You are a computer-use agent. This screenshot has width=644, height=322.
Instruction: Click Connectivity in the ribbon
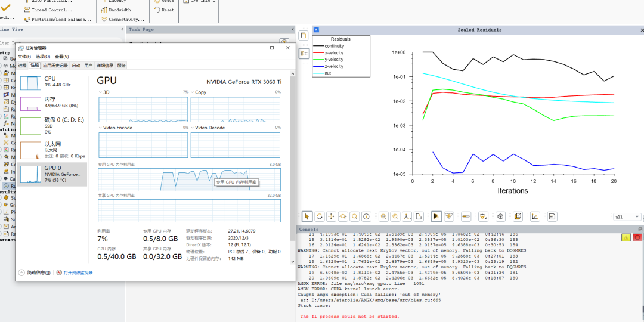[x=123, y=19]
